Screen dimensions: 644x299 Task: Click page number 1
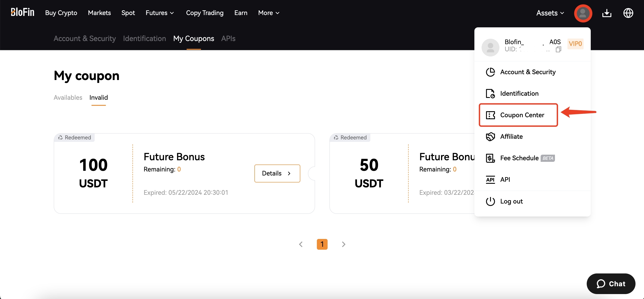[322, 244]
